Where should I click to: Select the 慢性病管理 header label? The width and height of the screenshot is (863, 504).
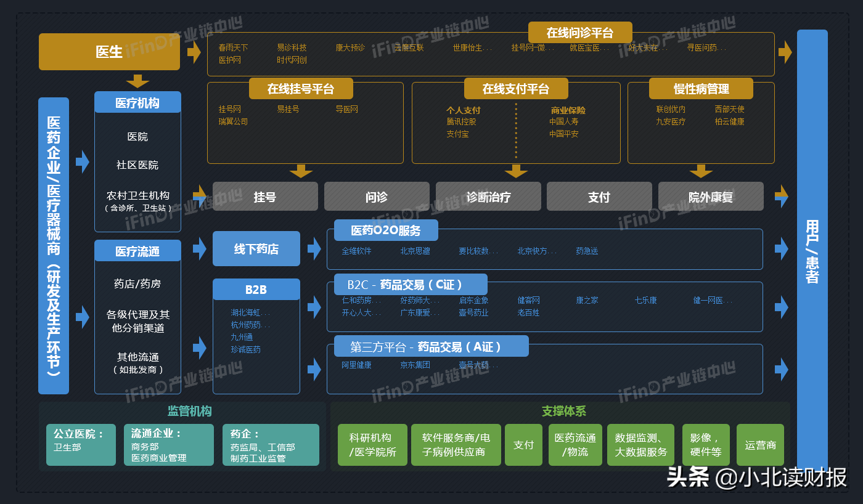click(701, 89)
